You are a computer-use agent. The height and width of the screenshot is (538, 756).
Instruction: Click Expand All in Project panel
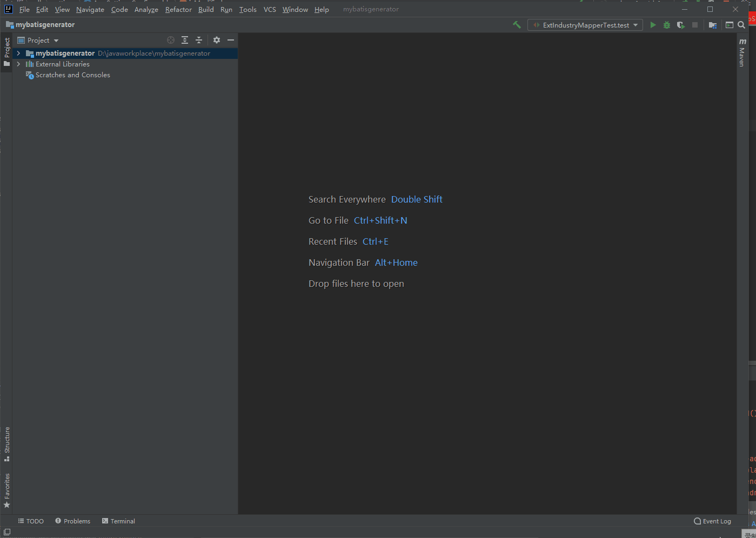(x=185, y=40)
